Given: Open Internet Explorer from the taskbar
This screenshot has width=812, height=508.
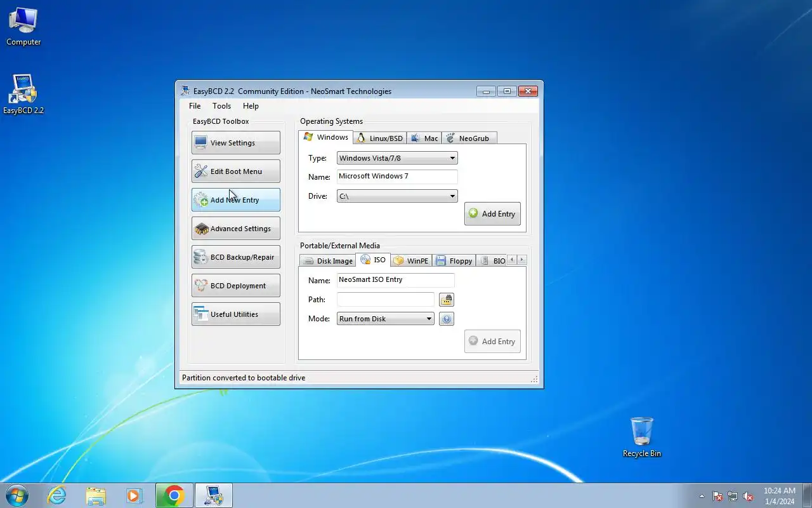Looking at the screenshot, I should pyautogui.click(x=57, y=495).
